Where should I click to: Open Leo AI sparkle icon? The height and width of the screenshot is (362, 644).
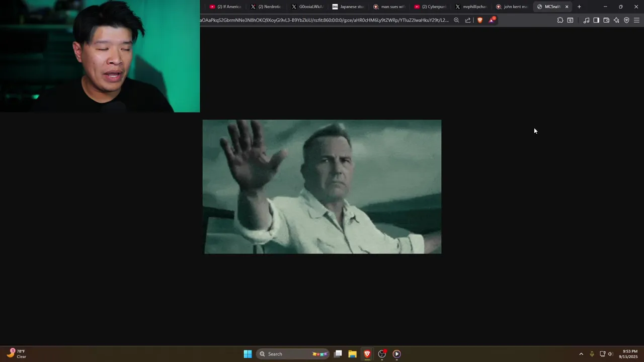coord(616,20)
